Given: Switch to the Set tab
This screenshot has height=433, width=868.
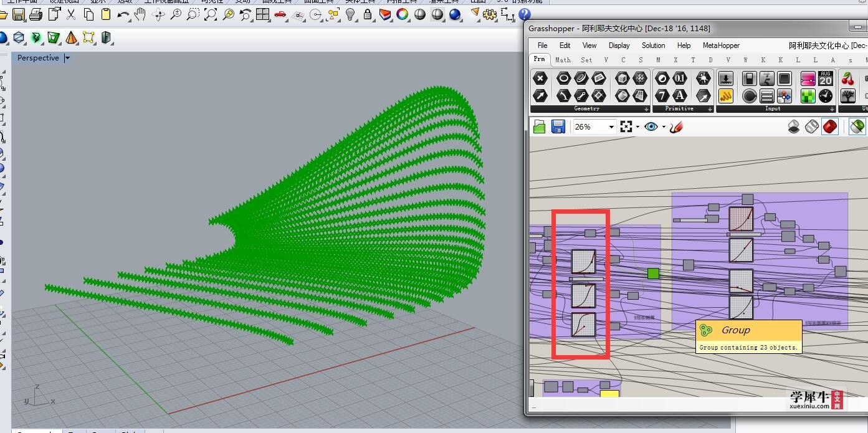Looking at the screenshot, I should point(586,60).
